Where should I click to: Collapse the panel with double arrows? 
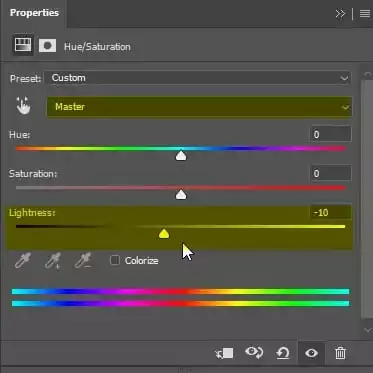(340, 14)
